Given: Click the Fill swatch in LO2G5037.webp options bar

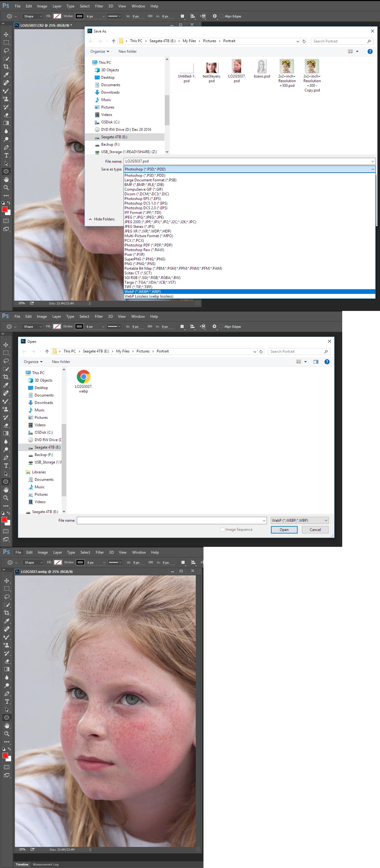Looking at the screenshot, I should point(58,562).
